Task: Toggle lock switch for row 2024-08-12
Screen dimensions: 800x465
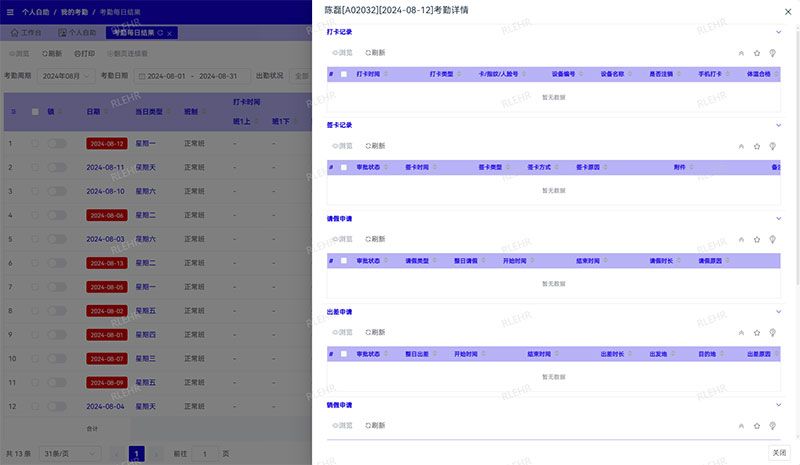Action: click(57, 144)
